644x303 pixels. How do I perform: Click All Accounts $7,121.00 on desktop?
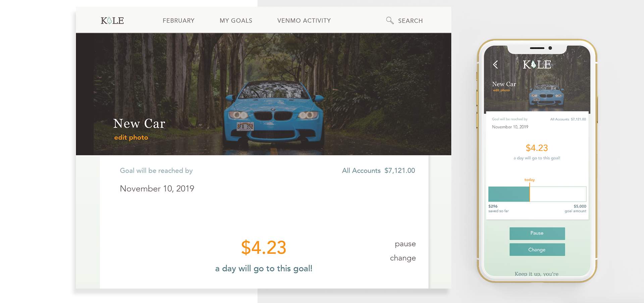point(378,170)
